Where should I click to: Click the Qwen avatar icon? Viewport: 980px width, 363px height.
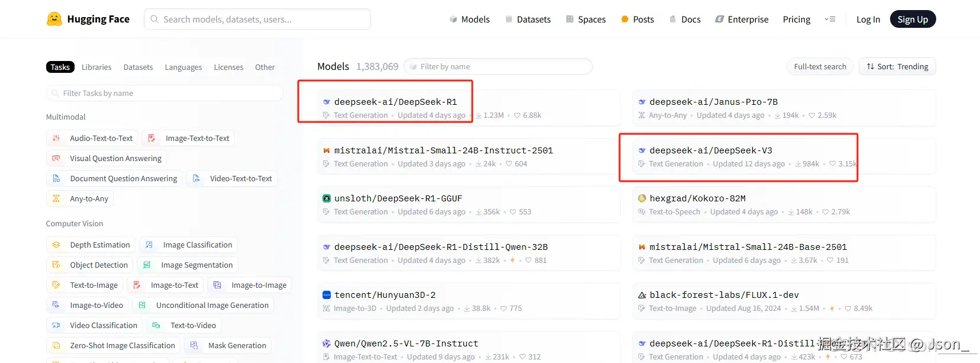click(326, 343)
